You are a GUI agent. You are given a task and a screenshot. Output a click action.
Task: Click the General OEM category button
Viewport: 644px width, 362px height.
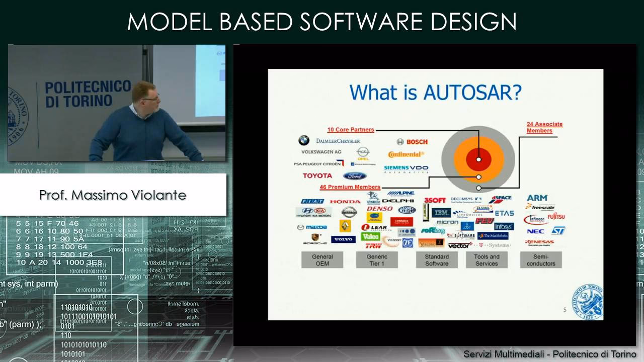point(323,260)
